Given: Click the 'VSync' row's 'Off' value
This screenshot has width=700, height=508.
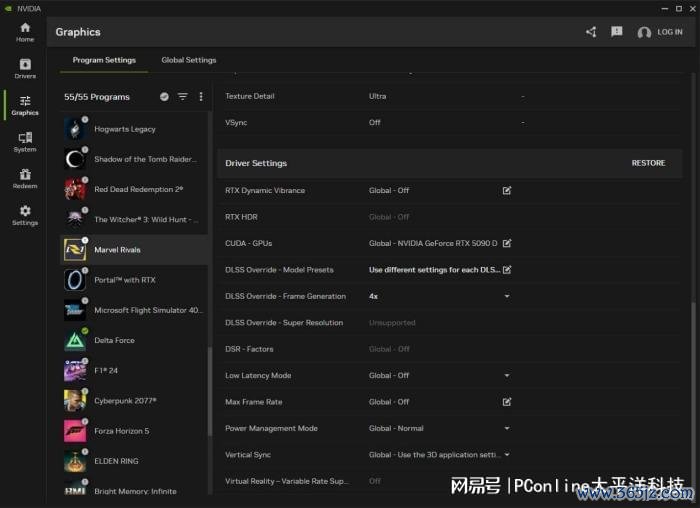Looking at the screenshot, I should [375, 122].
